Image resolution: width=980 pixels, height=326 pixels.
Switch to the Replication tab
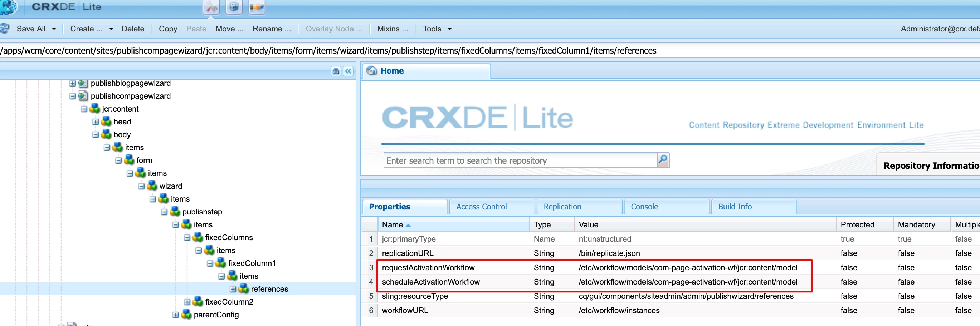point(579,207)
